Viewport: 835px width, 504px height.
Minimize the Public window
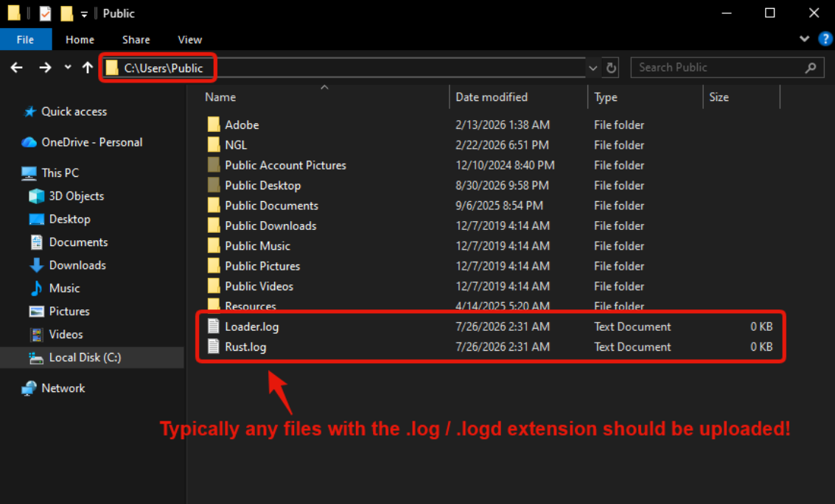click(727, 13)
